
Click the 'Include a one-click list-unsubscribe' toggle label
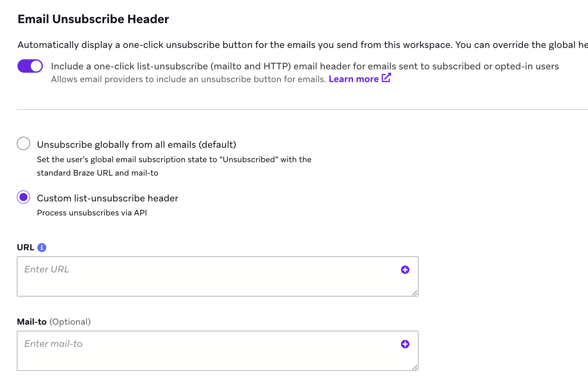(305, 66)
